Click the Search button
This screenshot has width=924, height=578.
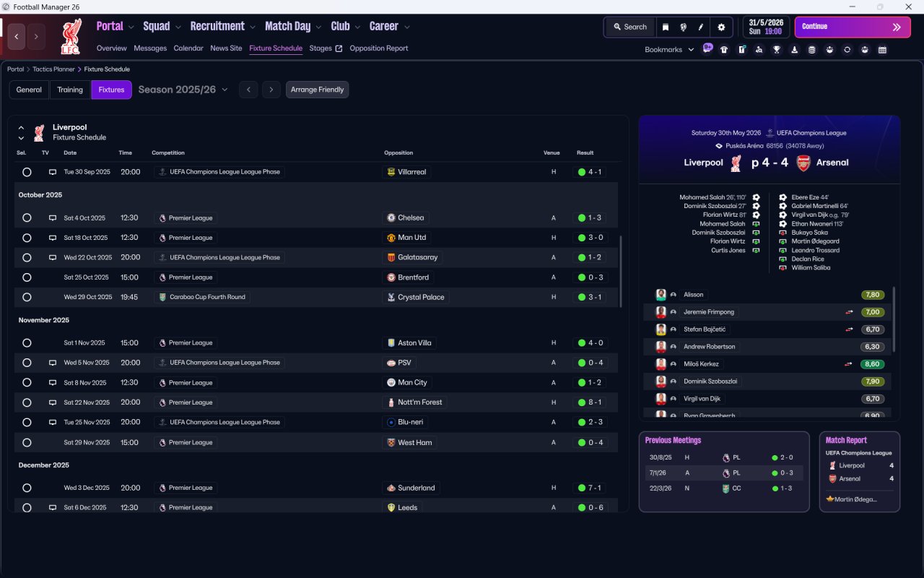629,27
